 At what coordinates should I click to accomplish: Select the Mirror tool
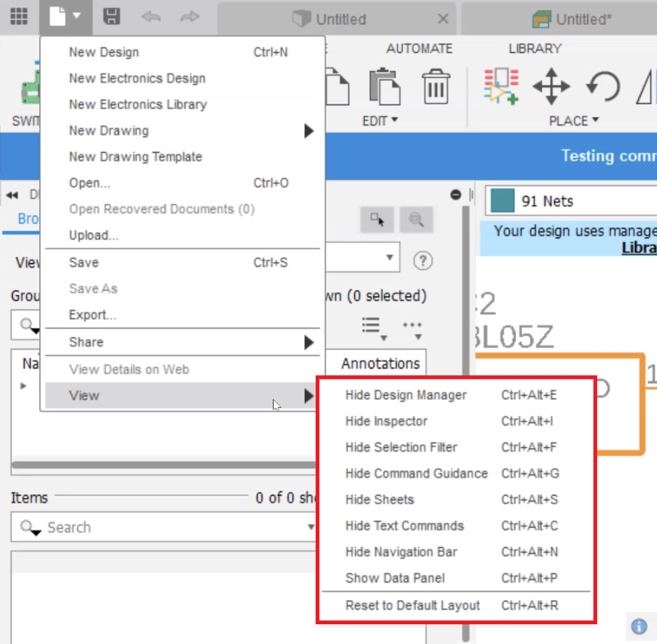(x=643, y=86)
